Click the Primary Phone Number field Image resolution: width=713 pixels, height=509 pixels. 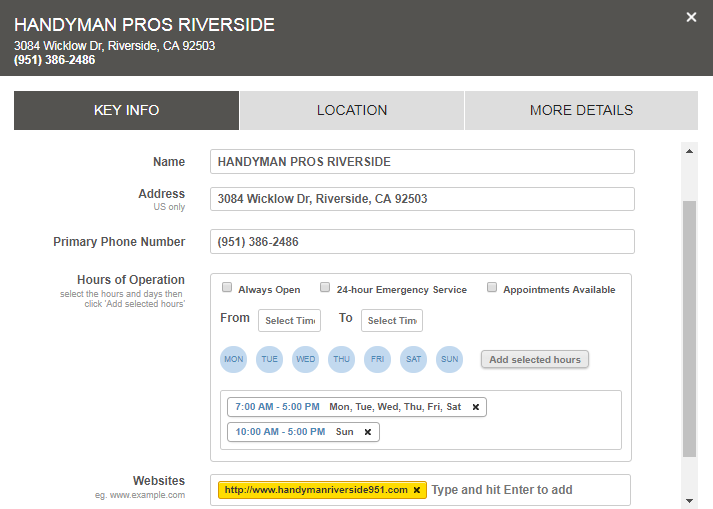pos(422,242)
